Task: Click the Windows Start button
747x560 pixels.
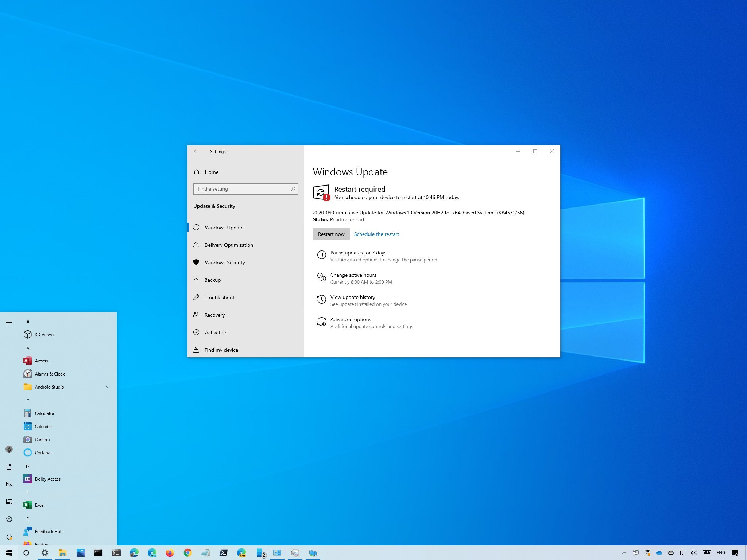Action: click(x=9, y=553)
